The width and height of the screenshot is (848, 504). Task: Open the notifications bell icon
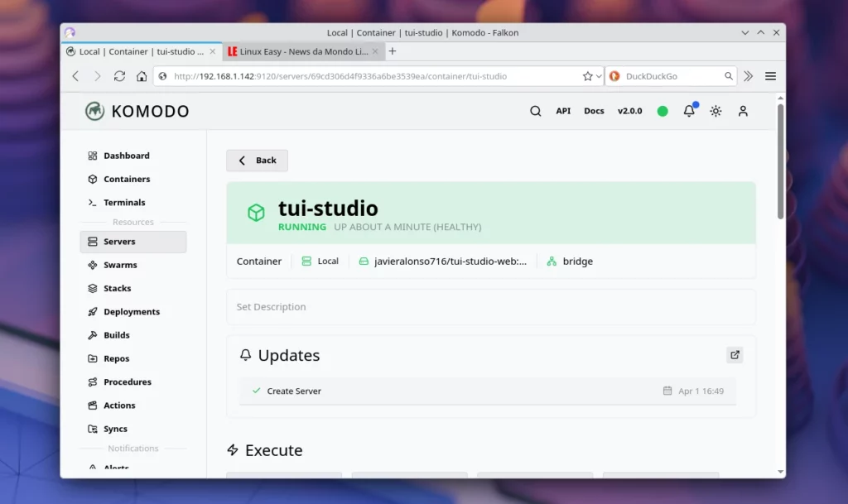(689, 111)
